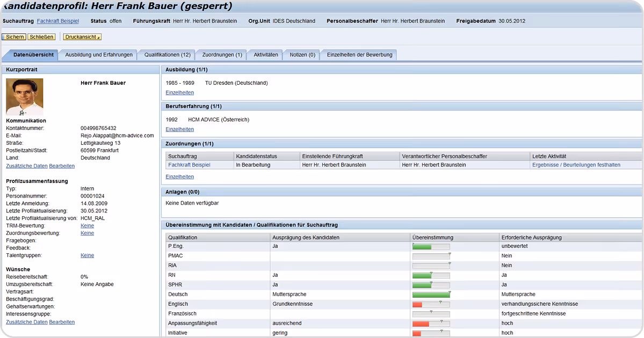Click Keine link beside Talentgruppen
This screenshot has width=644, height=338.
87,255
